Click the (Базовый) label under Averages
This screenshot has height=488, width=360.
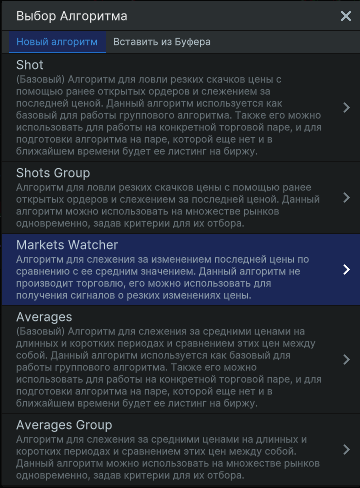pos(40,332)
